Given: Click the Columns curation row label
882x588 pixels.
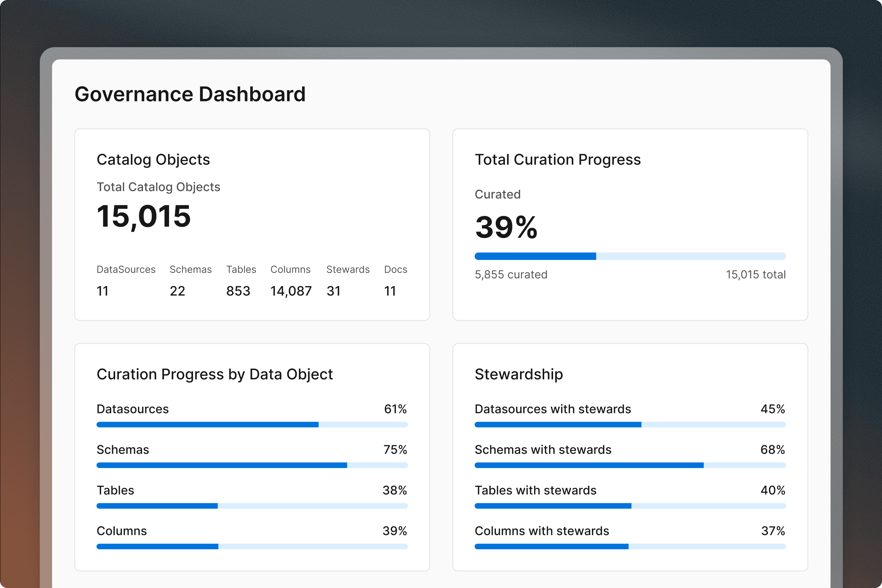Looking at the screenshot, I should click(122, 531).
